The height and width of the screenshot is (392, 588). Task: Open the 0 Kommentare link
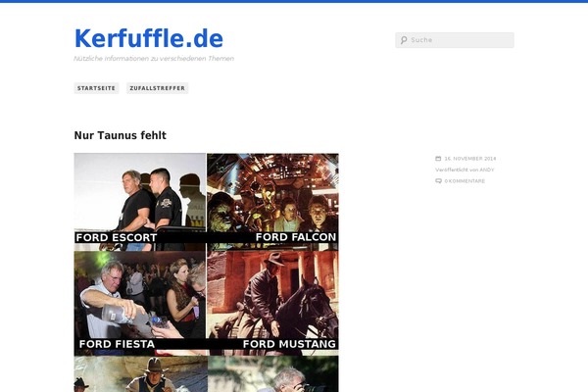465,181
